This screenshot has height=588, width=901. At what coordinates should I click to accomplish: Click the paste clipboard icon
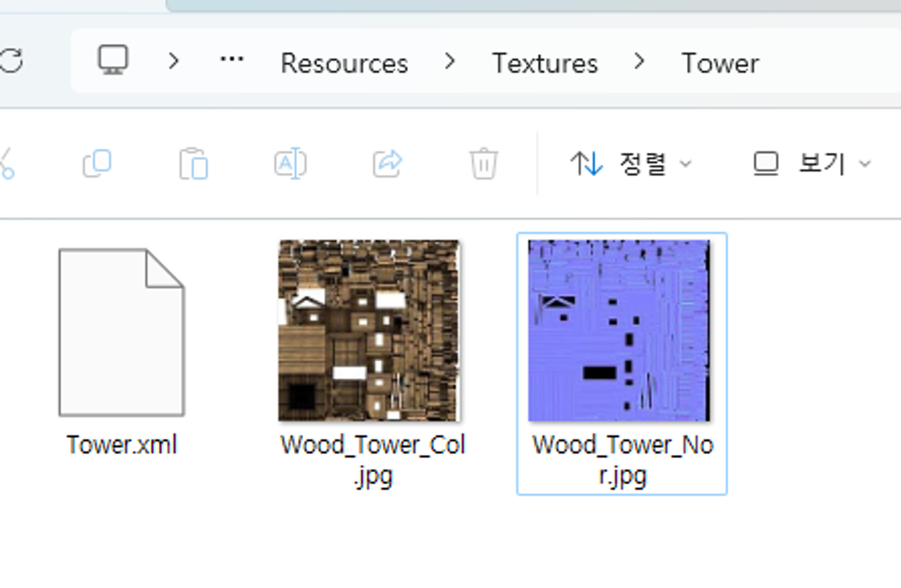coord(193,163)
